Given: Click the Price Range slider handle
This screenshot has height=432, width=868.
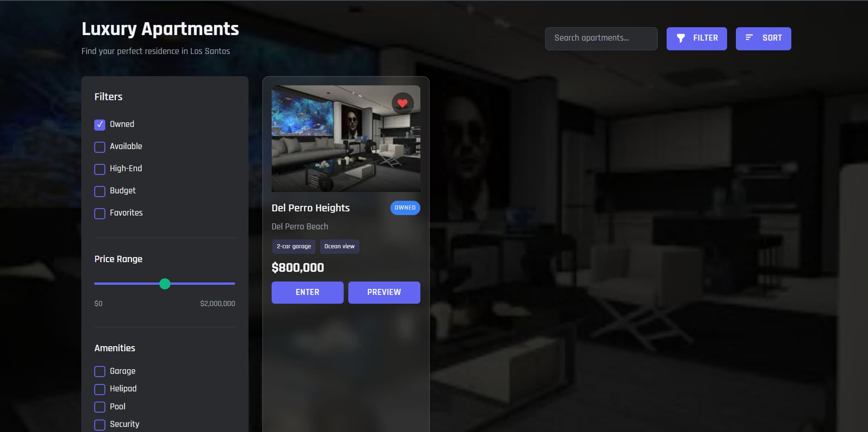Looking at the screenshot, I should click(165, 284).
